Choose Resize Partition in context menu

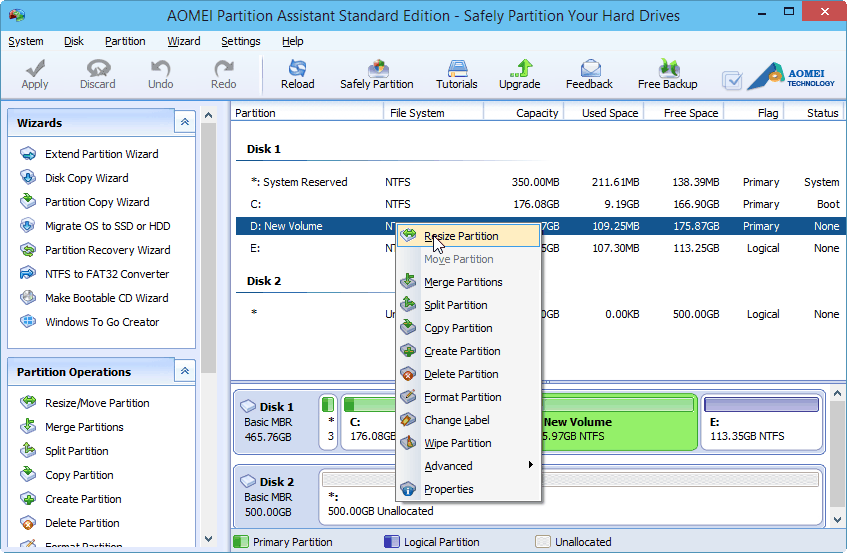tap(469, 236)
